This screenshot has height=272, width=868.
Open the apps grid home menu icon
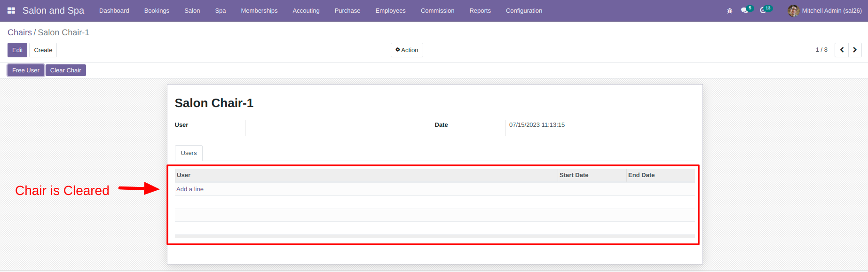11,10
